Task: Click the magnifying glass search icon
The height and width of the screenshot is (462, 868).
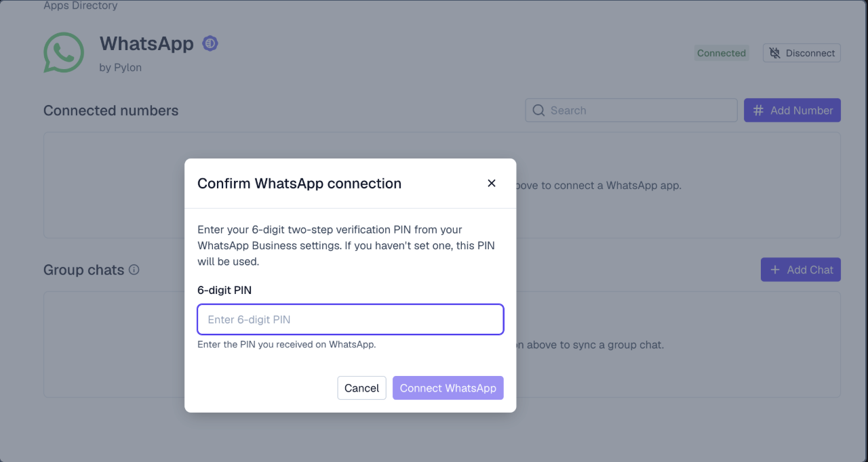Action: [539, 110]
